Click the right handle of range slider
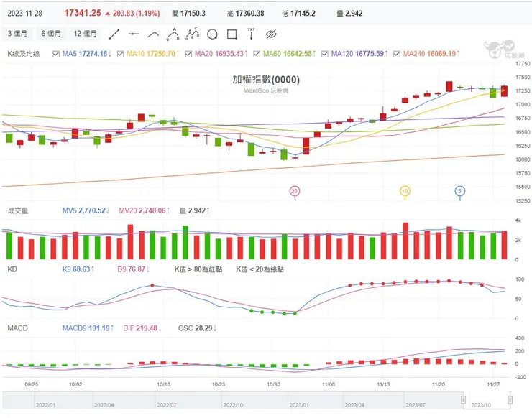 [x=510, y=401]
